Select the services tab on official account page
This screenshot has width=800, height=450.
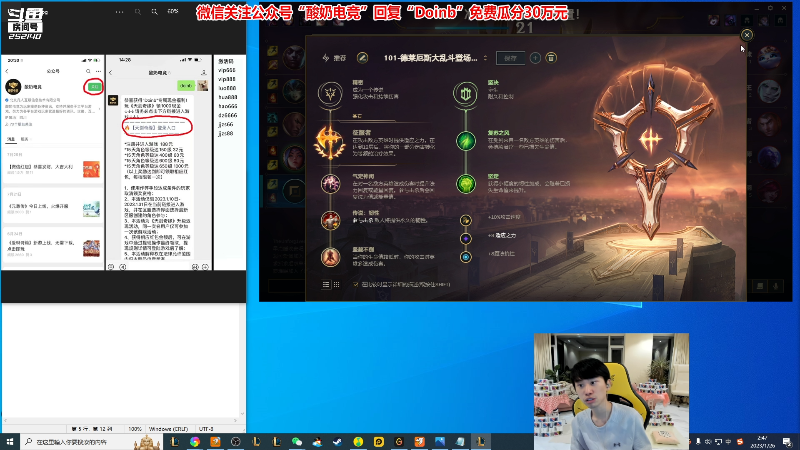pyautogui.click(x=24, y=139)
